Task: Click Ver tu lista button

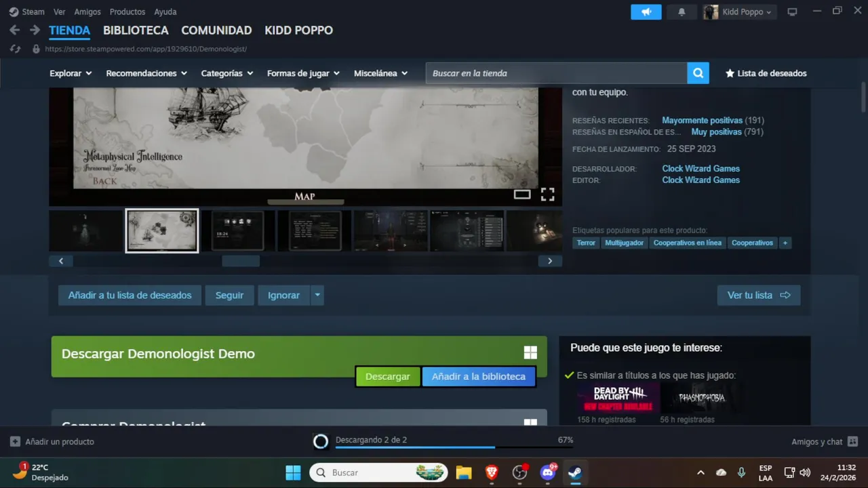Action: [x=759, y=296]
